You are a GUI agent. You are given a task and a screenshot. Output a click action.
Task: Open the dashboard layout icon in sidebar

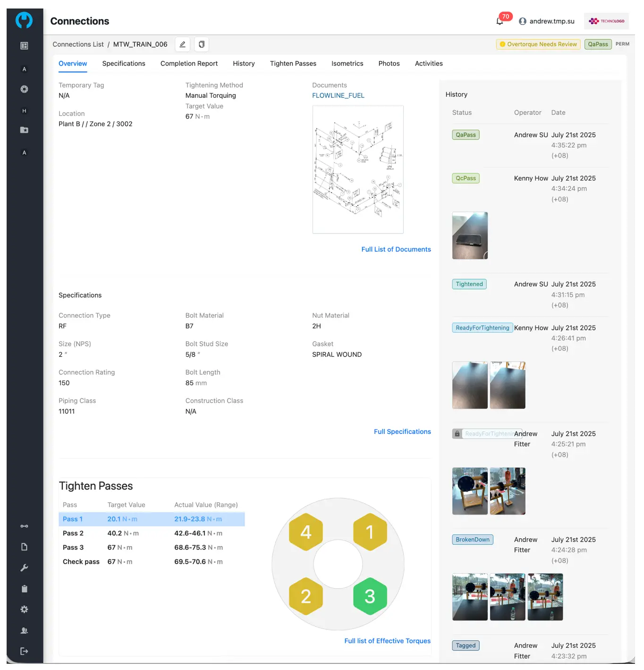pos(24,46)
